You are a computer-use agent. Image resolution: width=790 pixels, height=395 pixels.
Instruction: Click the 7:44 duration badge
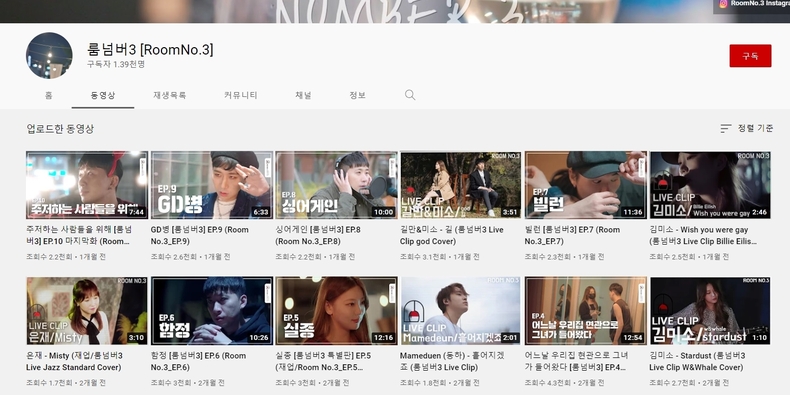coord(137,212)
